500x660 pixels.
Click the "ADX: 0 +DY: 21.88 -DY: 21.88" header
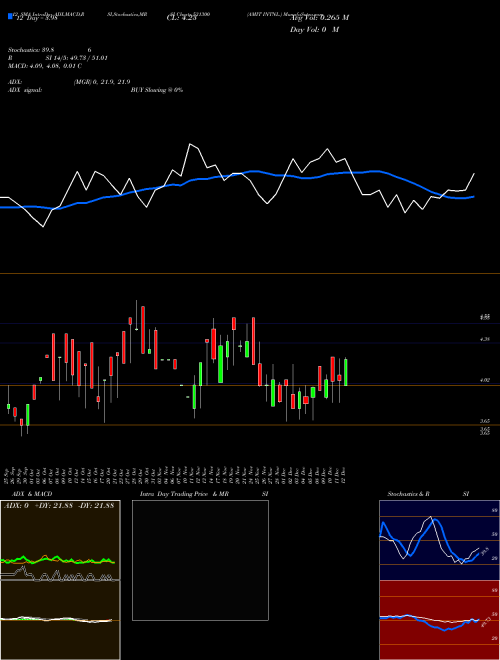point(59,505)
